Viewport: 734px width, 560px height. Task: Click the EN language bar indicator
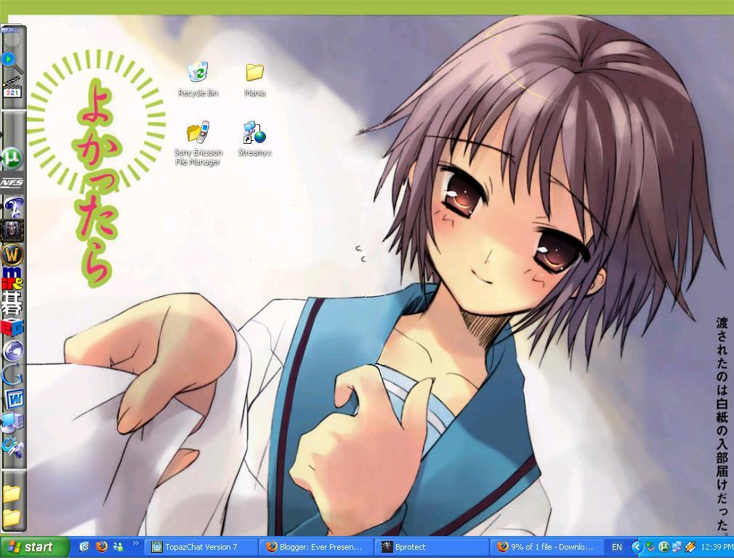616,547
